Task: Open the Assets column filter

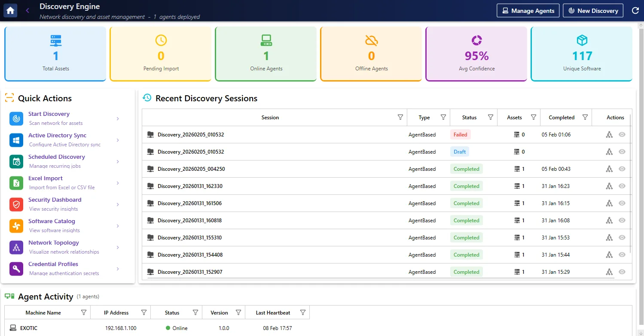Action: pos(534,118)
